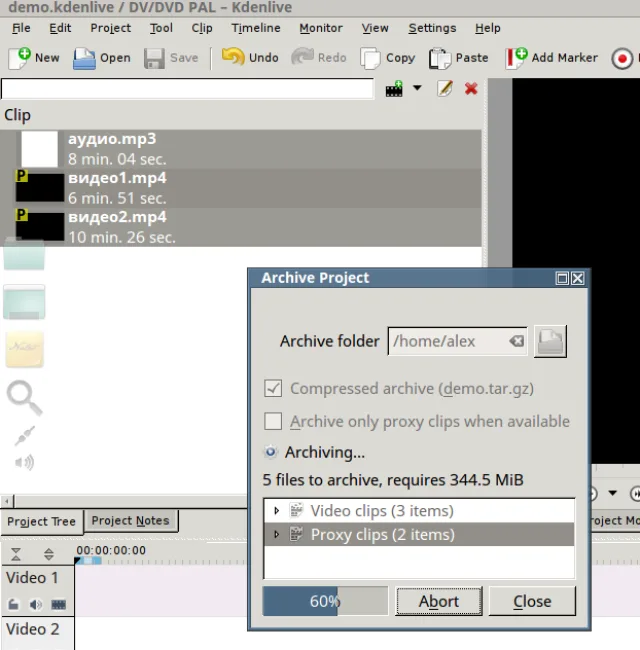This screenshot has width=640, height=650.
Task: Select Video clips (3 items) entry
Action: (x=419, y=510)
